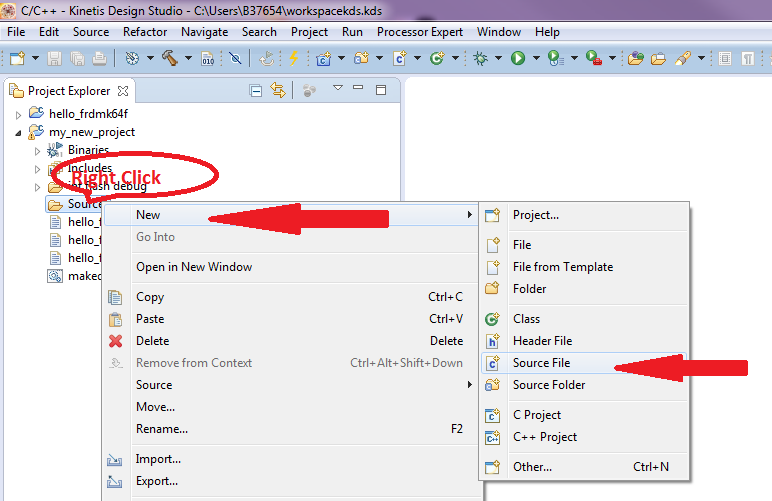Screen dimensions: 772x501
Task: Collapse All in Project Explorer
Action: click(x=256, y=91)
